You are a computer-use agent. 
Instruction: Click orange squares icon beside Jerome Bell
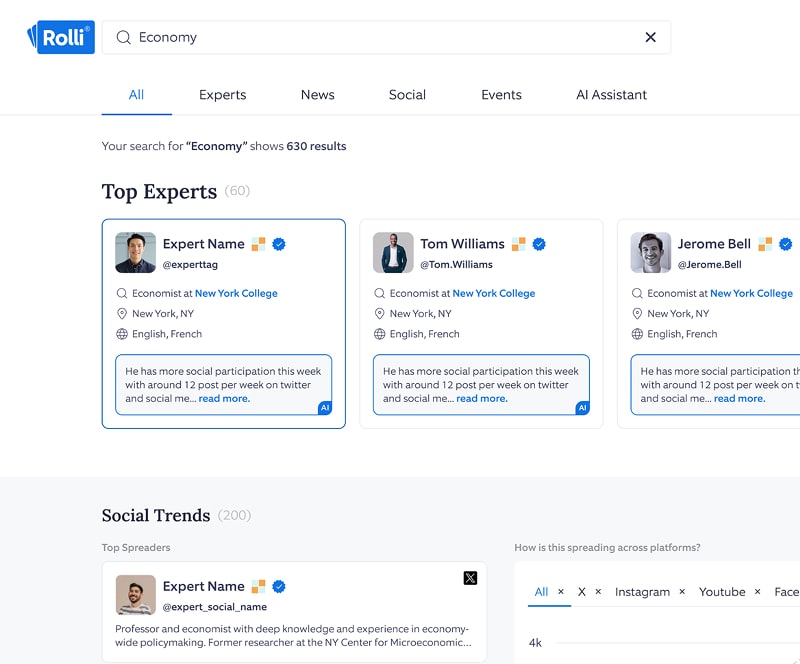point(765,244)
